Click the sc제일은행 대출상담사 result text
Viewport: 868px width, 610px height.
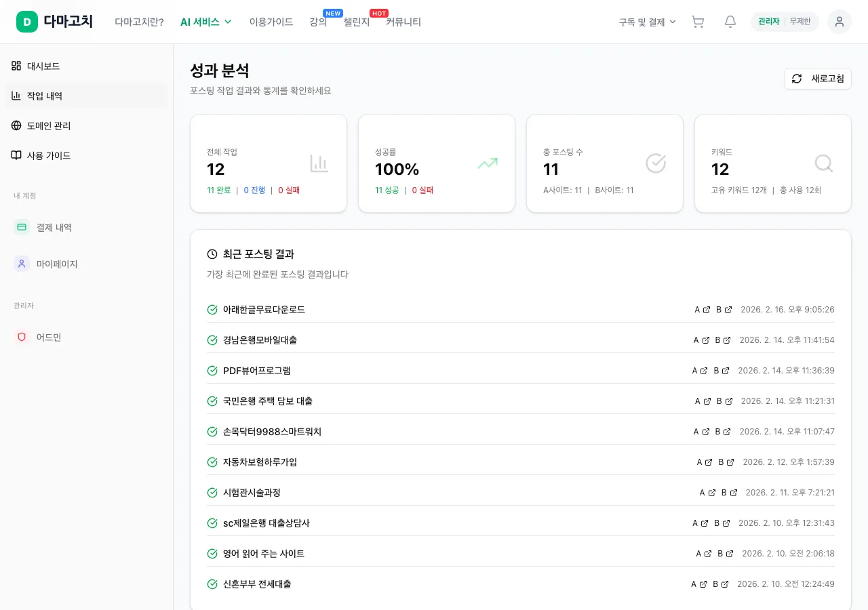(x=267, y=523)
